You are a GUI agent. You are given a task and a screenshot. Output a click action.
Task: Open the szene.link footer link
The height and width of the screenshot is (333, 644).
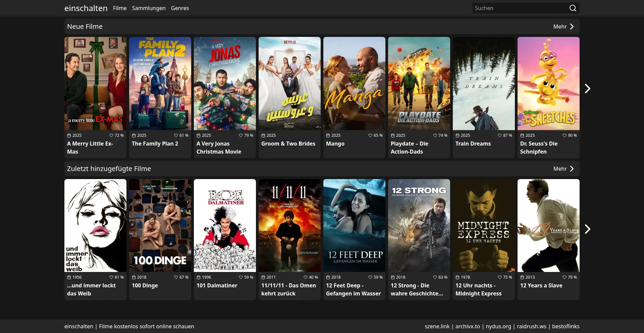437,326
